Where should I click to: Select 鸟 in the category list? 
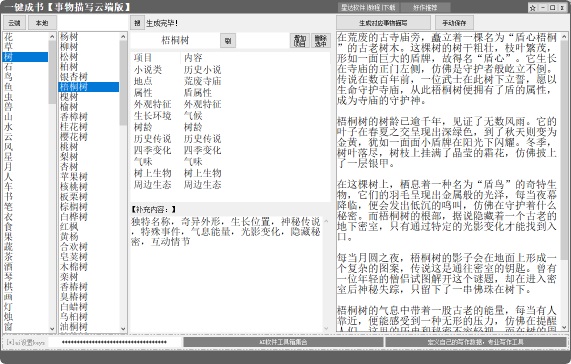(x=25, y=77)
